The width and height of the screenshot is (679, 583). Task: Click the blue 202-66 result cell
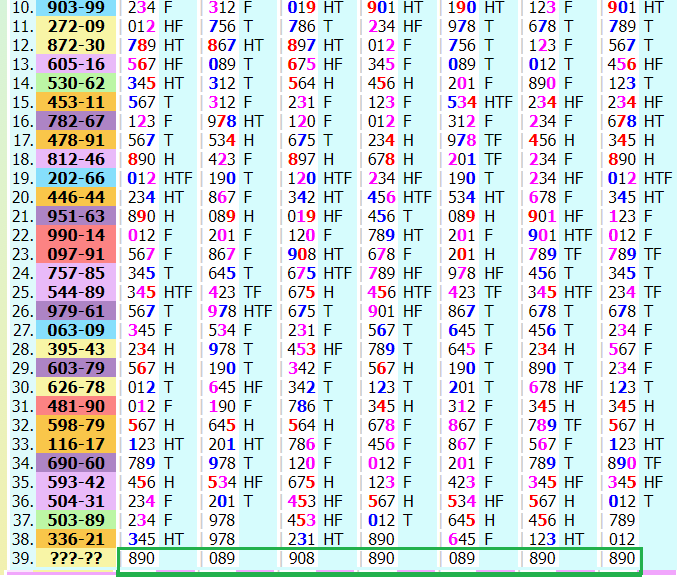tap(76, 178)
